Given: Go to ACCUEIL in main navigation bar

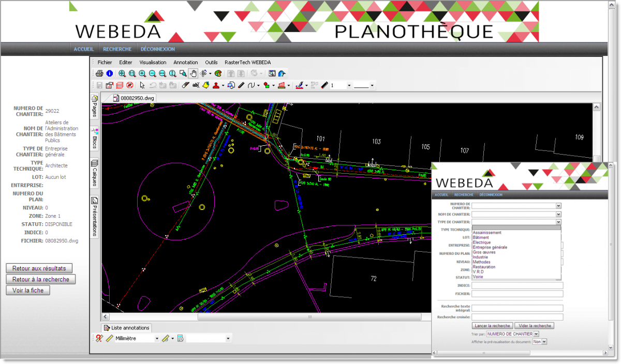Looking at the screenshot, I should [x=84, y=49].
